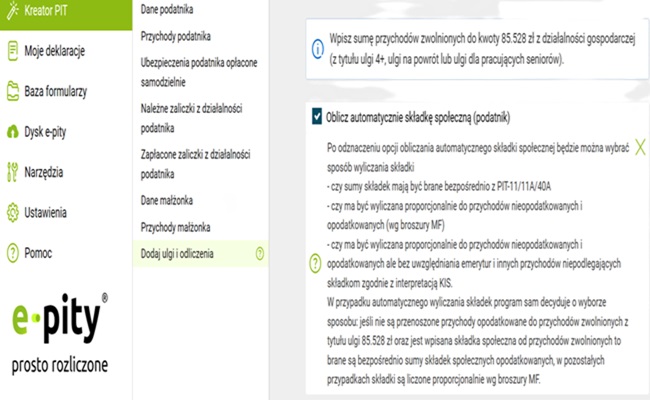Go to Przychody podatnika section

click(175, 36)
